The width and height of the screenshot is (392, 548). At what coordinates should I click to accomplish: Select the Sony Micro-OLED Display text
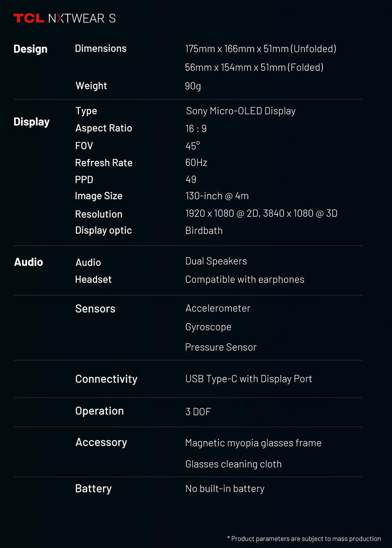click(x=241, y=111)
